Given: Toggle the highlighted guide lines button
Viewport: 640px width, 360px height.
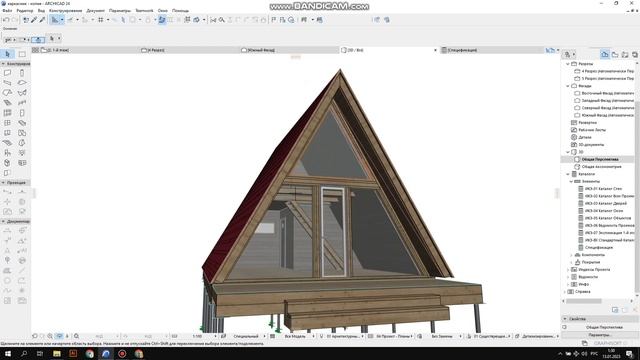Looking at the screenshot, I should click(55, 20).
